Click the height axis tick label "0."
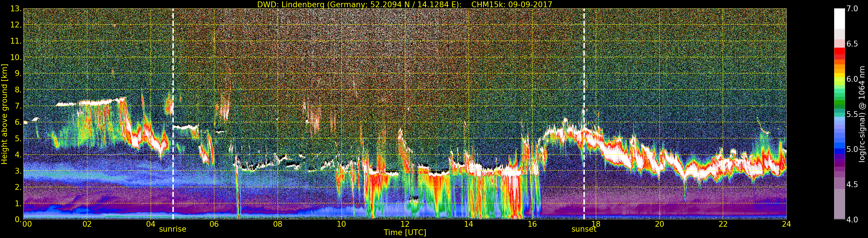 click(18, 220)
